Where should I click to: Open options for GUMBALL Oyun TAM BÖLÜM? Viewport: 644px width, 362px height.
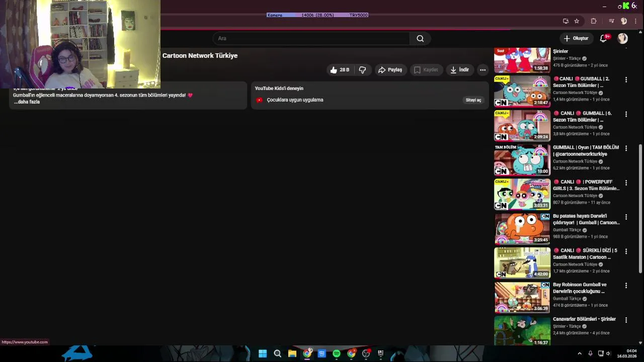626,148
